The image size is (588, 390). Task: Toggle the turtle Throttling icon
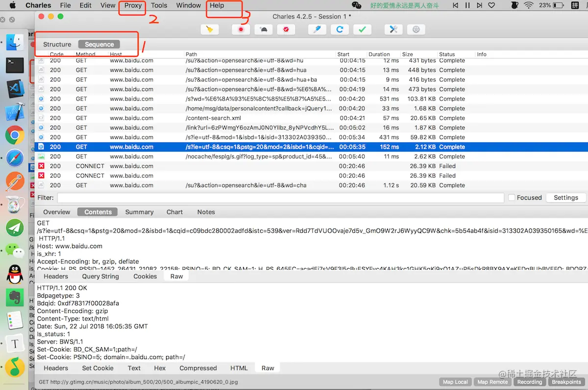[x=264, y=29]
